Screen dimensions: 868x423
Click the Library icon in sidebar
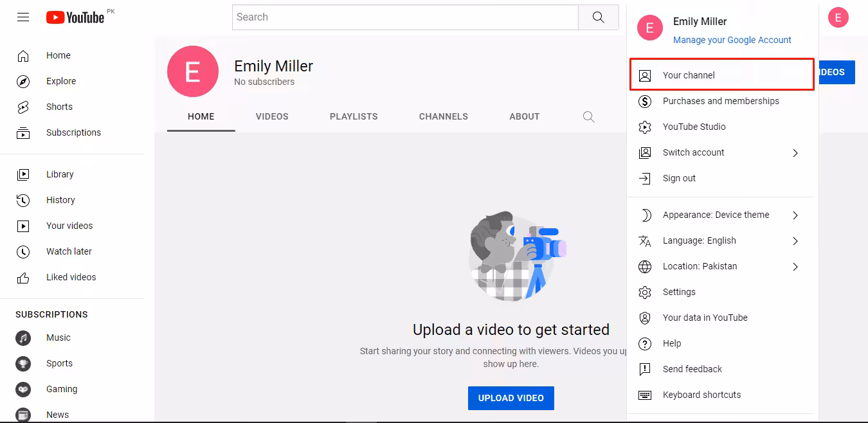tap(23, 174)
